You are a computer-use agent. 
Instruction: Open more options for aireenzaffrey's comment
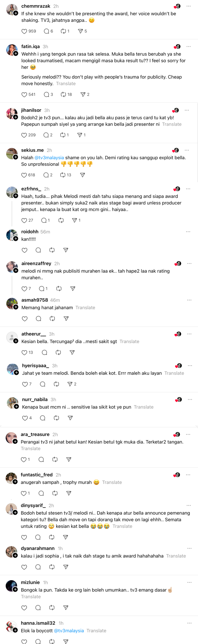(x=189, y=264)
